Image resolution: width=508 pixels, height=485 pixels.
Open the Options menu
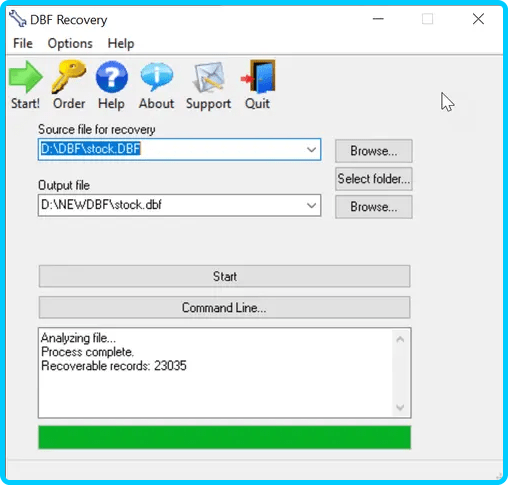pos(70,43)
